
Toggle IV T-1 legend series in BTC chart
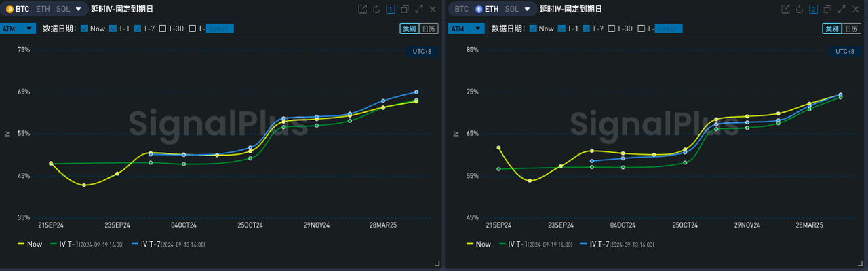[x=87, y=244]
